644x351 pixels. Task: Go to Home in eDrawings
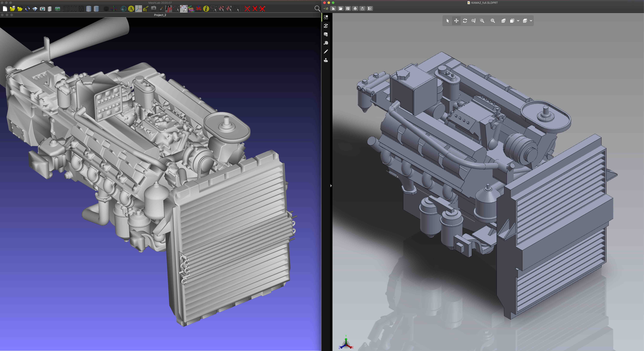pyautogui.click(x=333, y=8)
